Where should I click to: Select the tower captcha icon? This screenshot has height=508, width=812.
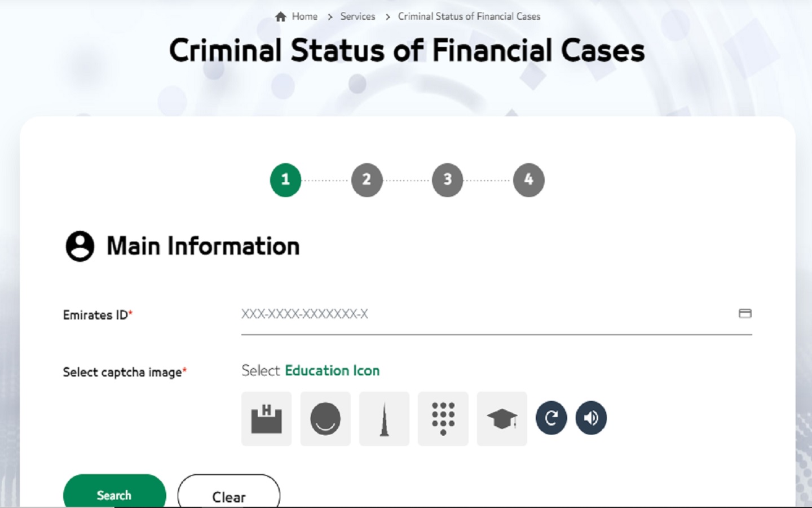pos(384,419)
